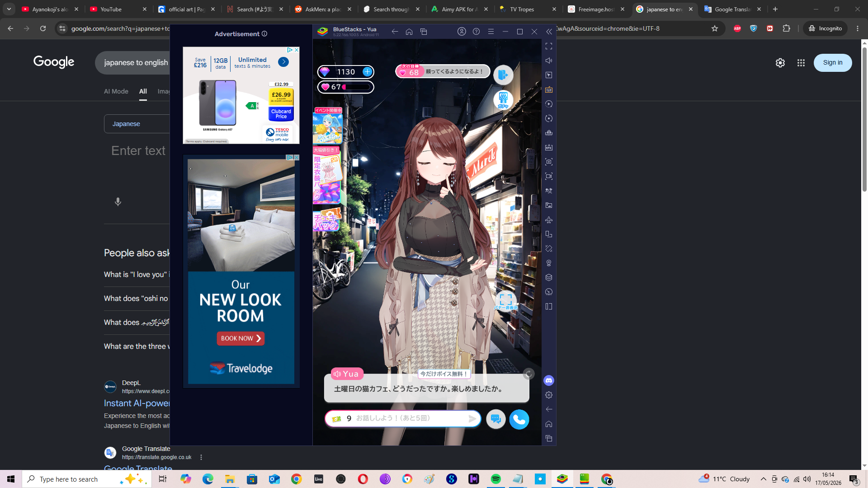Open BlueStacks settings gear in sidebar
The height and width of the screenshot is (488, 868).
[549, 395]
